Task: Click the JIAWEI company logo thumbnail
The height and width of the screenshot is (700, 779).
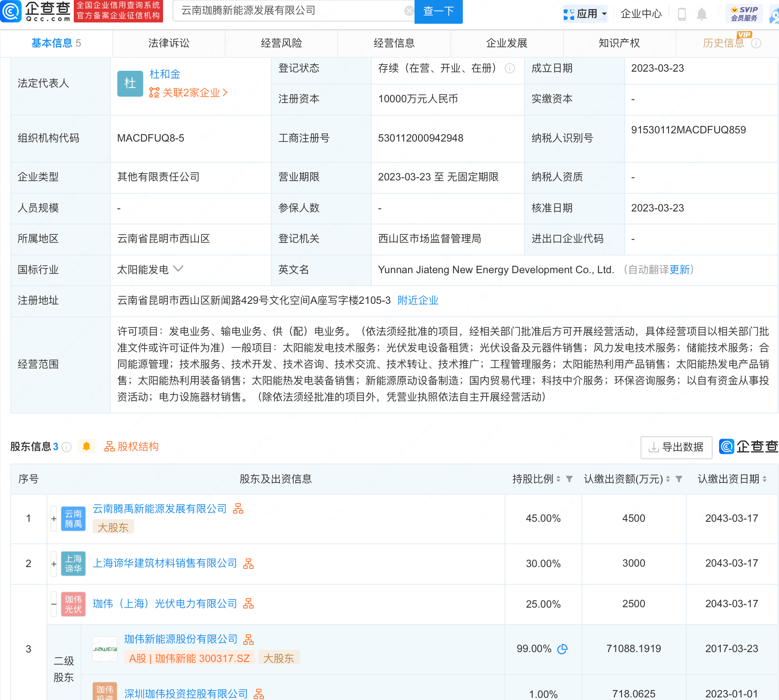Action: pos(105,649)
